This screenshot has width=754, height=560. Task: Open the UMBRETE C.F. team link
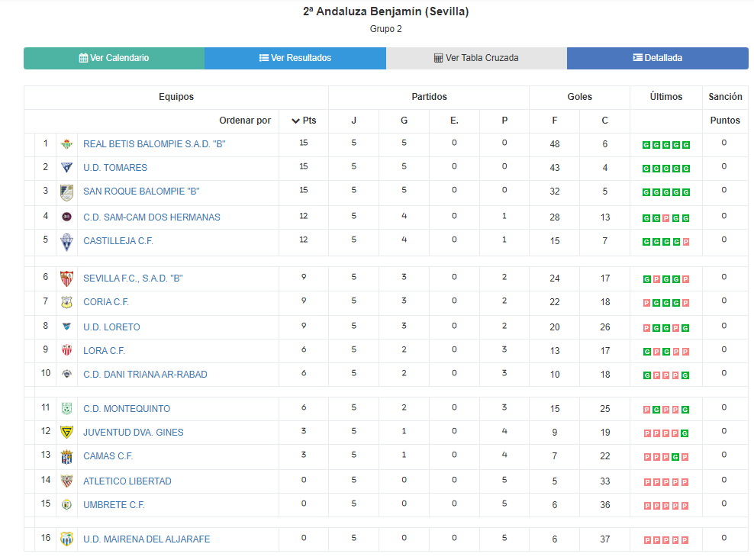[114, 505]
